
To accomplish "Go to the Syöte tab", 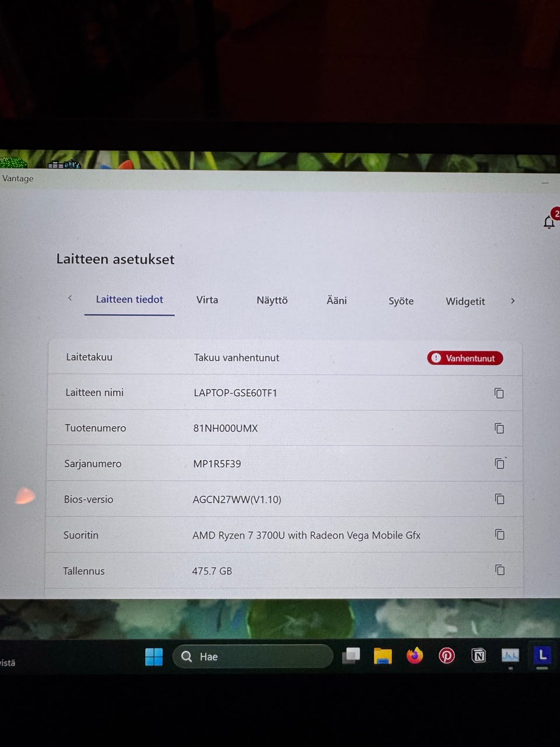I will pos(401,301).
